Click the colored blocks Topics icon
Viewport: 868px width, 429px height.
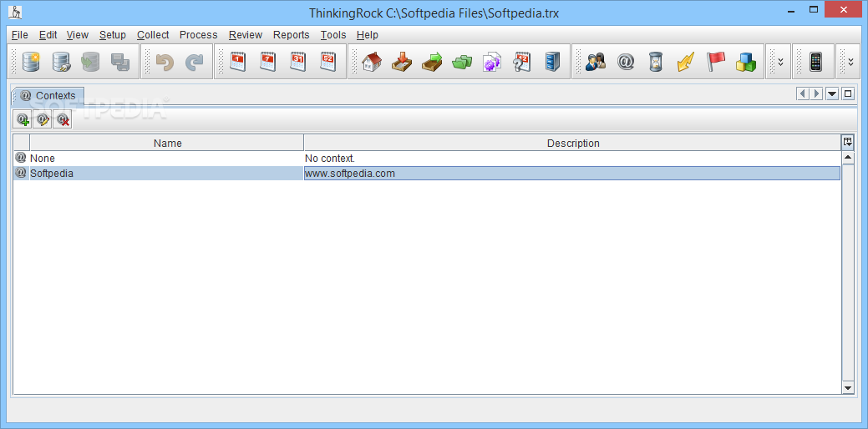click(746, 62)
